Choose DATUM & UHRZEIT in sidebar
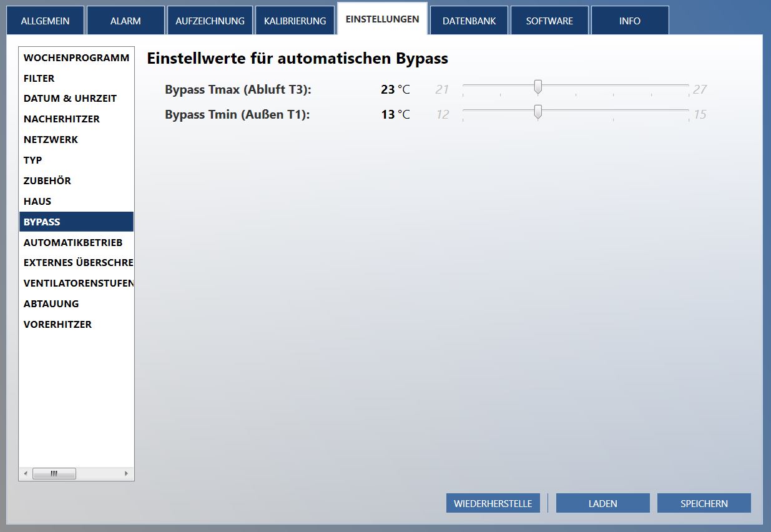Screen dimensions: 771x532 click(x=70, y=99)
